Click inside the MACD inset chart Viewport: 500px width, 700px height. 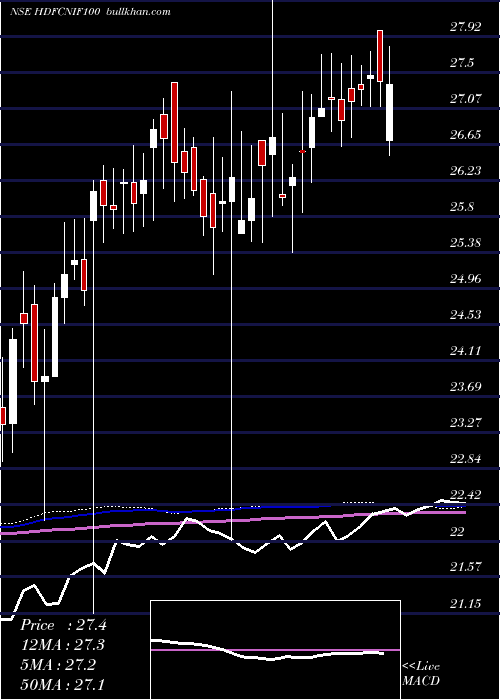(x=275, y=650)
